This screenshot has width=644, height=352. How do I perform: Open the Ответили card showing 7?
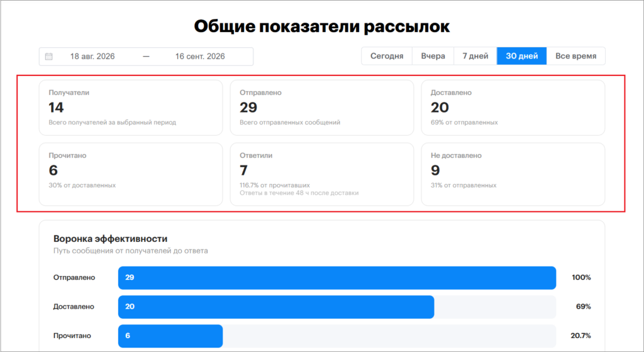pyautogui.click(x=322, y=174)
